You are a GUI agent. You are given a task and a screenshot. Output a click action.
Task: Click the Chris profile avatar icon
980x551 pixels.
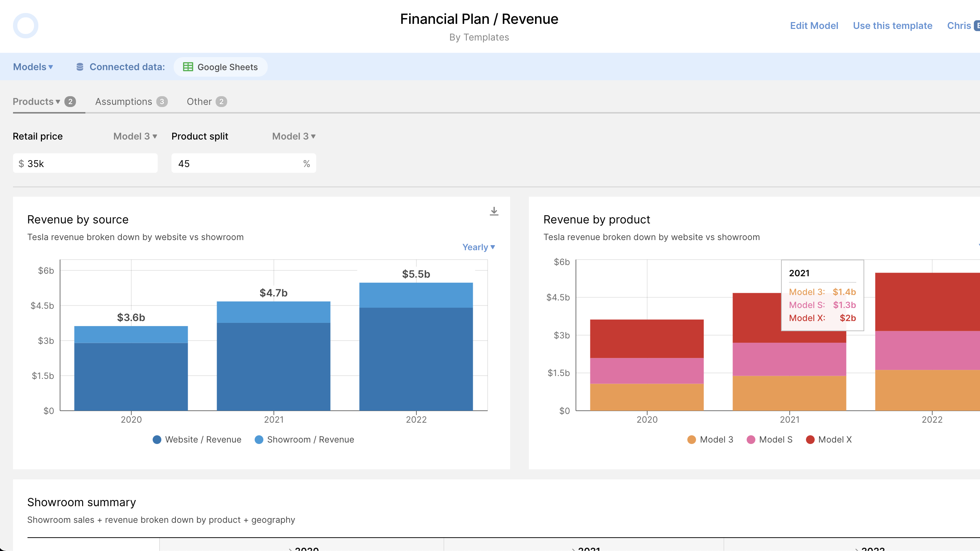click(x=977, y=25)
